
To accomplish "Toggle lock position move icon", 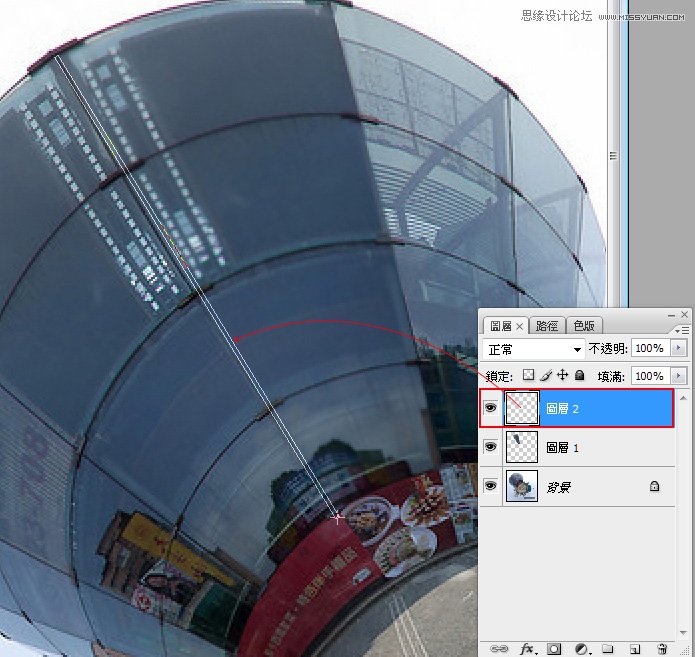I will [563, 376].
